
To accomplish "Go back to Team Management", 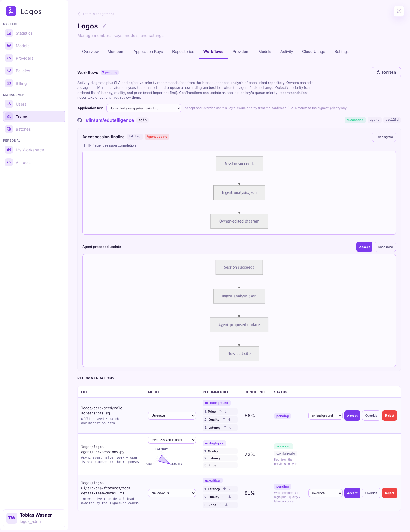I will tap(96, 14).
